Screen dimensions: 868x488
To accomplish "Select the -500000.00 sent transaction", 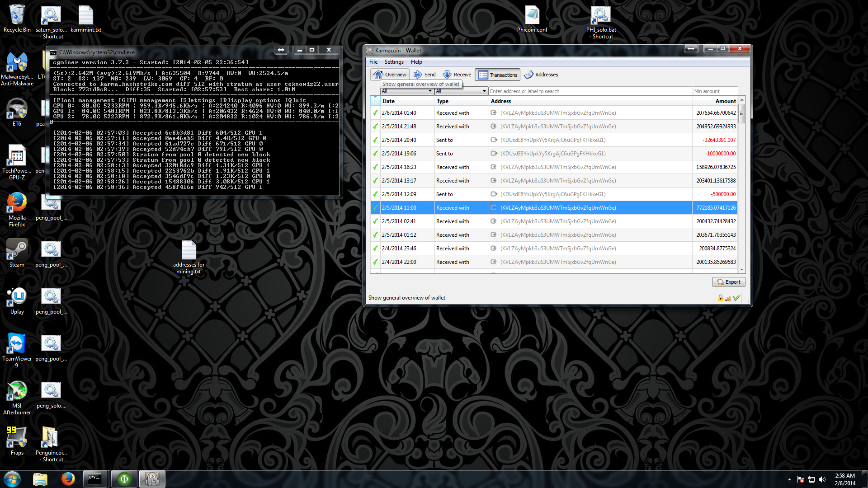I will click(554, 194).
